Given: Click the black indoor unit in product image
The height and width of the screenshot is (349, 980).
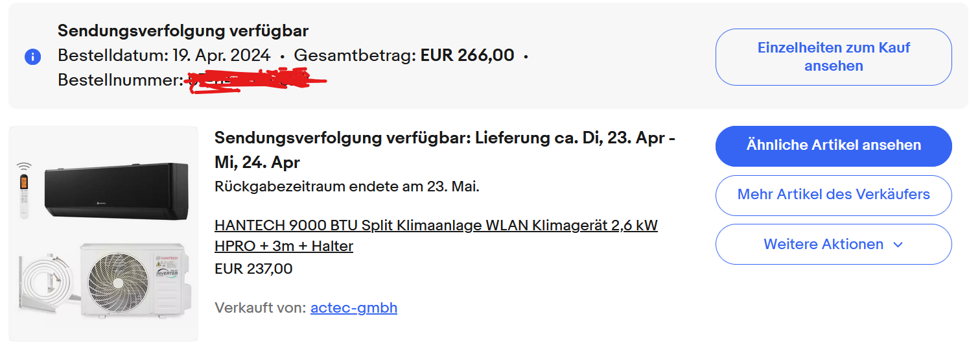Looking at the screenshot, I should [116, 191].
